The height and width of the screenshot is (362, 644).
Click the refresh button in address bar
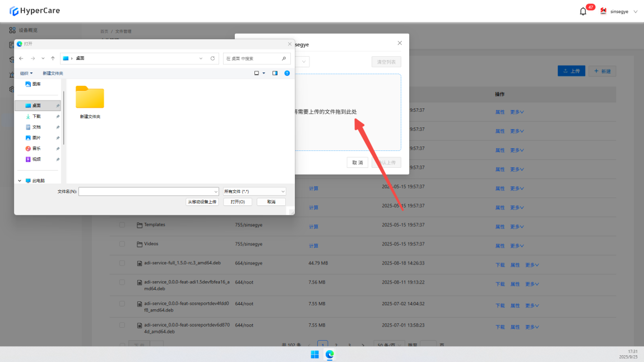pos(212,58)
